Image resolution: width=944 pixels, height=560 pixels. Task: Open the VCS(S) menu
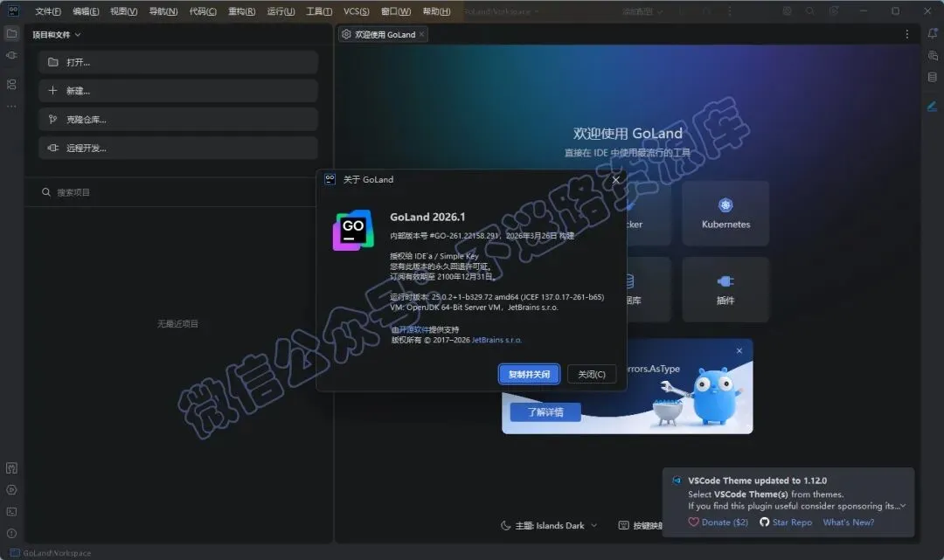(x=356, y=10)
